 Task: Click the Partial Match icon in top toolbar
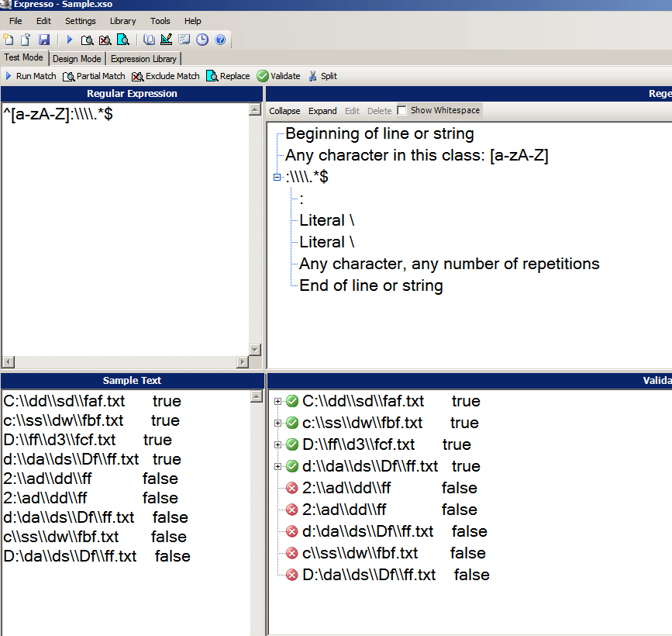(x=87, y=40)
